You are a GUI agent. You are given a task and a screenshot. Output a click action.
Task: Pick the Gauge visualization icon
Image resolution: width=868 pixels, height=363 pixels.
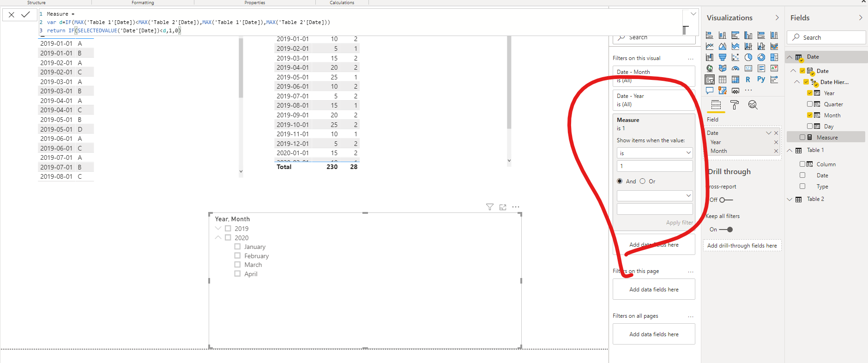[x=735, y=68]
